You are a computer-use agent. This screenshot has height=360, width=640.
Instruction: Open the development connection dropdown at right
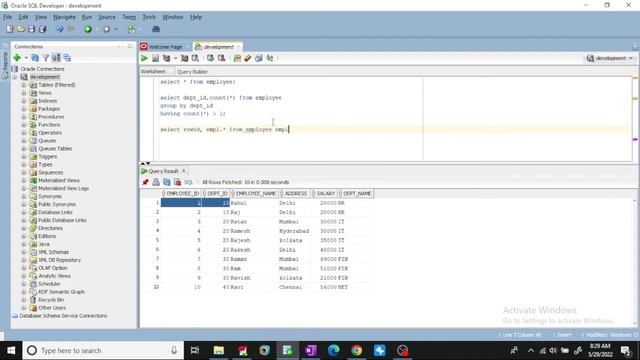(610, 58)
